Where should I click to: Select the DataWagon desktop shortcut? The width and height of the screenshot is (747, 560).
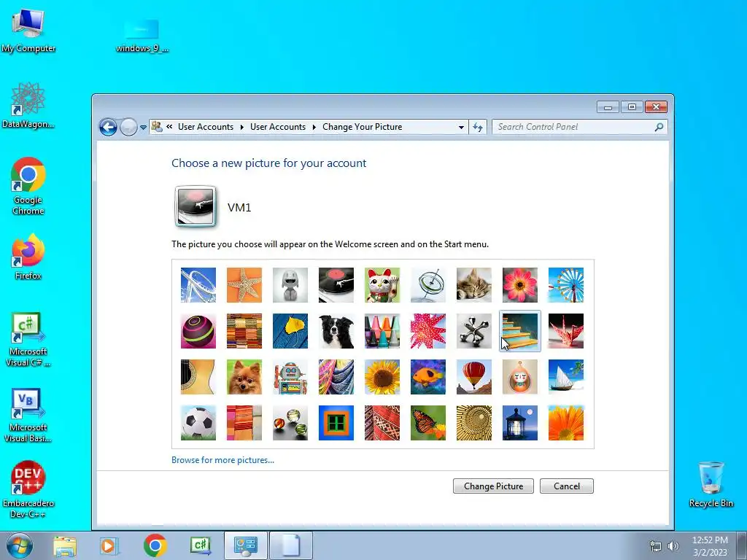(x=28, y=105)
